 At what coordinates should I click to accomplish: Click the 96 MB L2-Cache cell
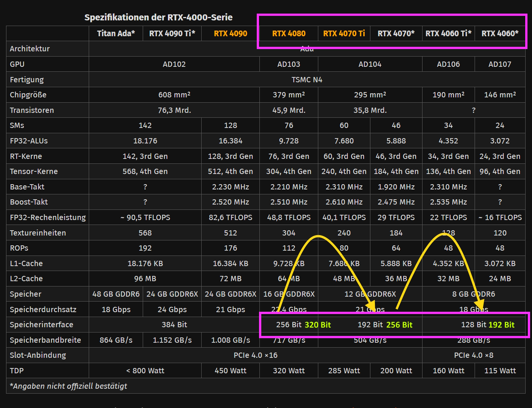coord(145,279)
